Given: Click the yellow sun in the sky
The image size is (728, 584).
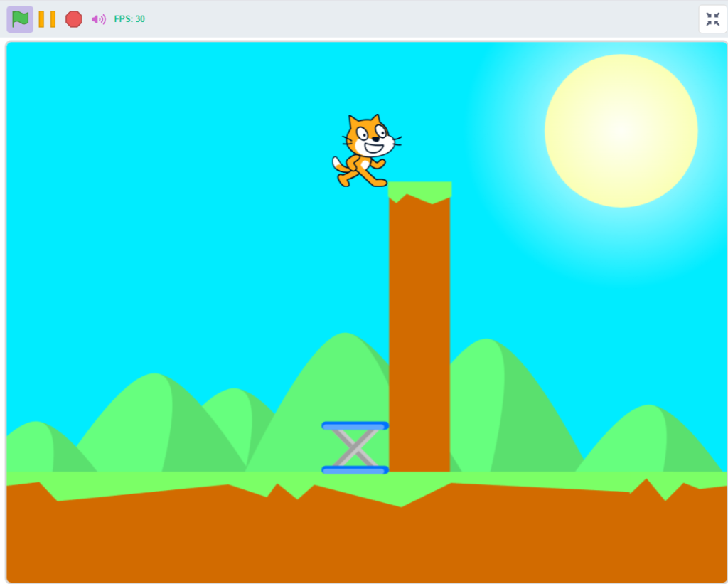Looking at the screenshot, I should [621, 131].
